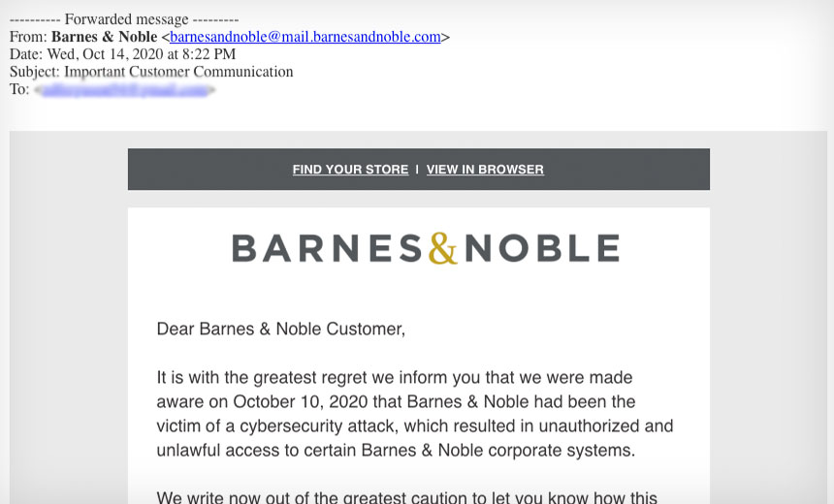Click the Dear Barnes & Noble Customer greeting
Image resolution: width=834 pixels, height=504 pixels.
coord(281,330)
